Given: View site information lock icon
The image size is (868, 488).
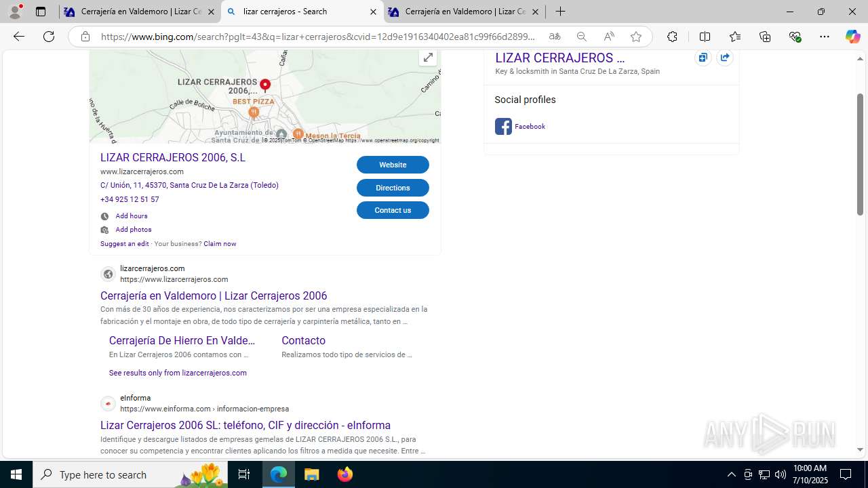Looking at the screenshot, I should click(x=85, y=37).
